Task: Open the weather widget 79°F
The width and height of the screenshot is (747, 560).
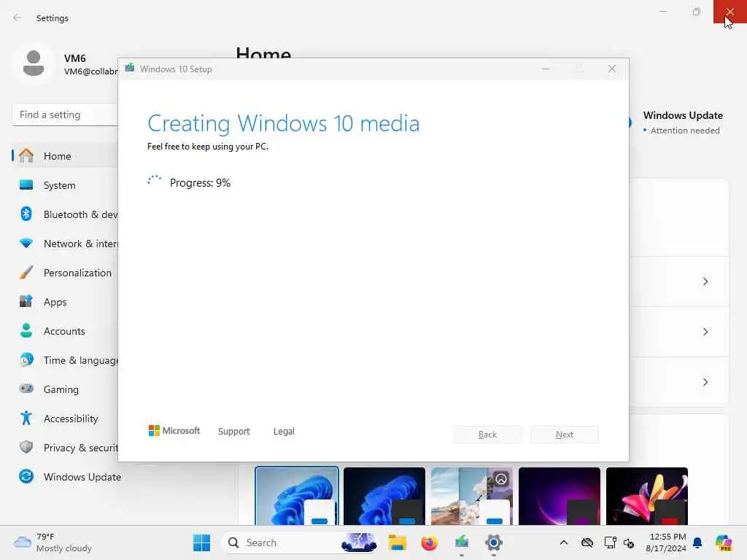Action: point(53,542)
